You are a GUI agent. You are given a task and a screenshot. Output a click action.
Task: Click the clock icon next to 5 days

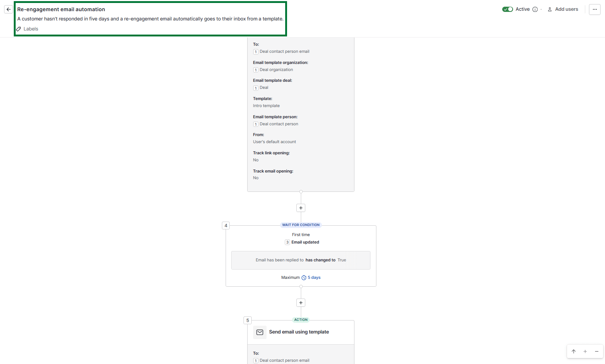click(x=304, y=278)
